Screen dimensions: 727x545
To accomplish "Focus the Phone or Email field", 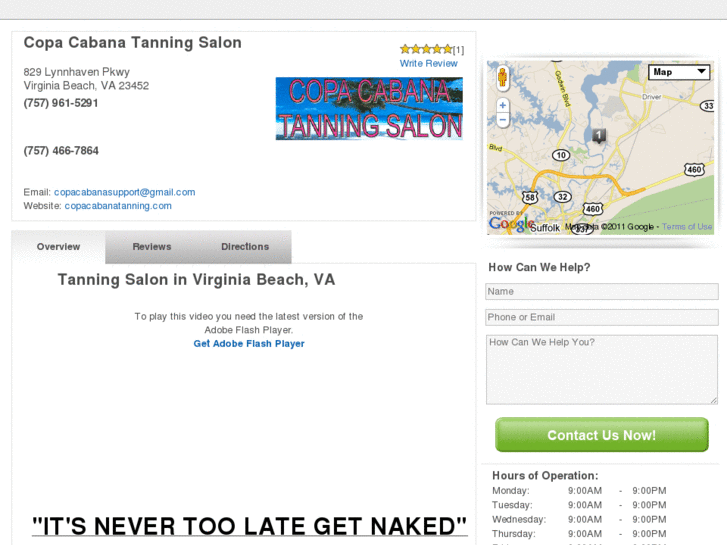I will pyautogui.click(x=602, y=317).
